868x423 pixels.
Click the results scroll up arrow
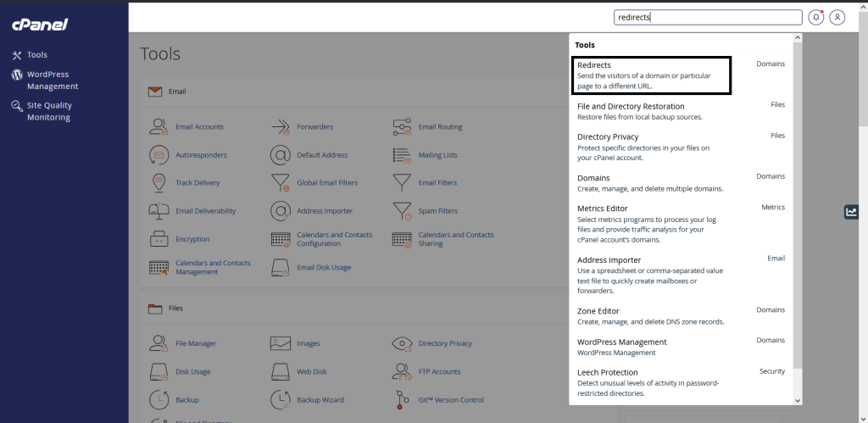click(797, 37)
